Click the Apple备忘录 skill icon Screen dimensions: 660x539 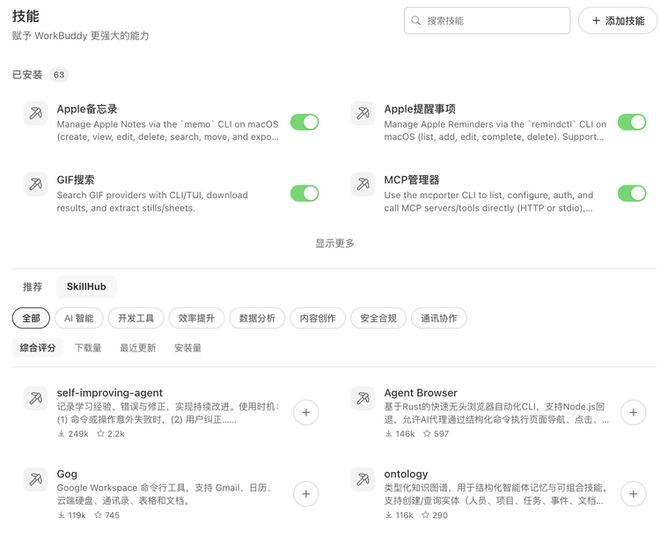point(36,113)
